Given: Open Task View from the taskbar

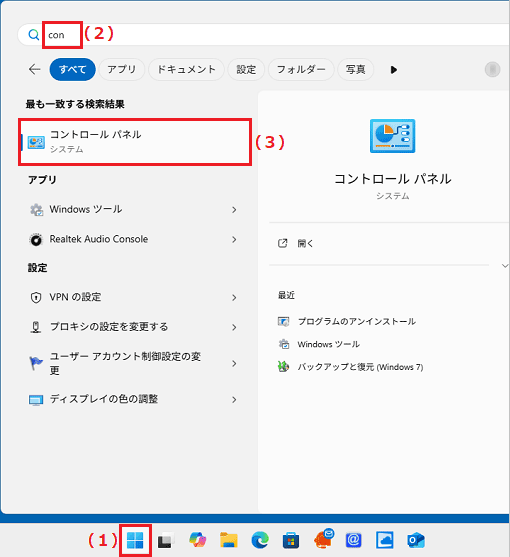Looking at the screenshot, I should click(166, 540).
